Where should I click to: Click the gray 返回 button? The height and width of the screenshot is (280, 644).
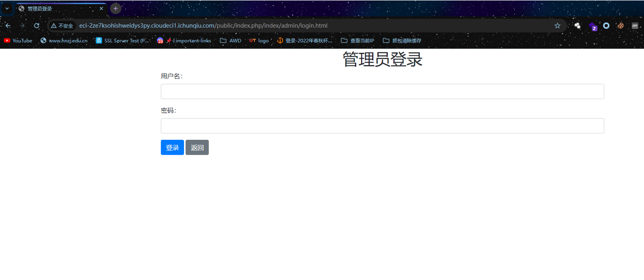(x=197, y=147)
